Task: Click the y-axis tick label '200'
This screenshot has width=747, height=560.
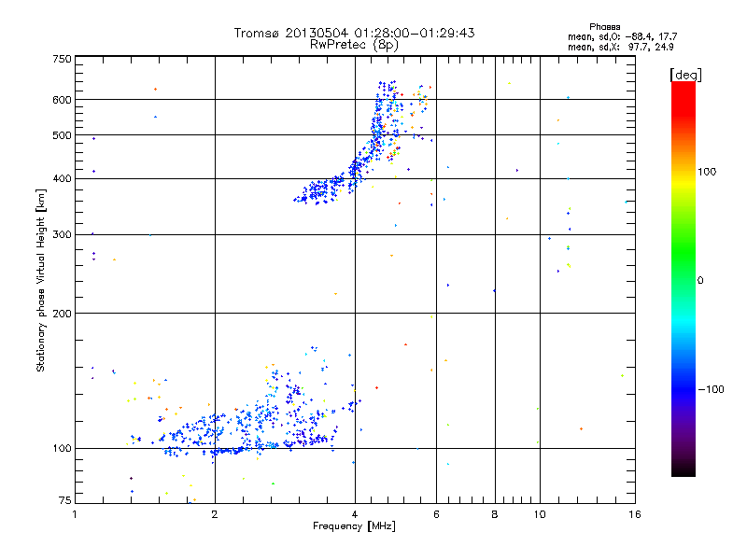Action: (63, 314)
